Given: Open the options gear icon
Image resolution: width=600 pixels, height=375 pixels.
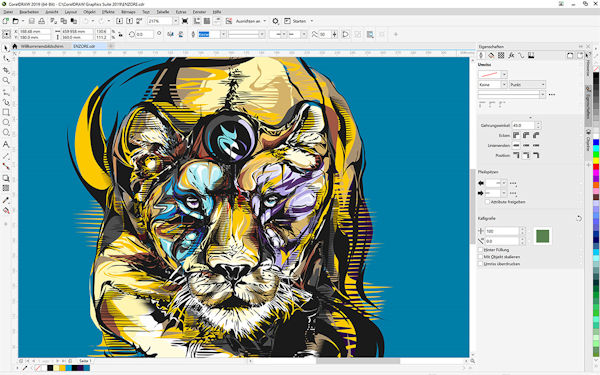Looking at the screenshot, I should click(275, 21).
